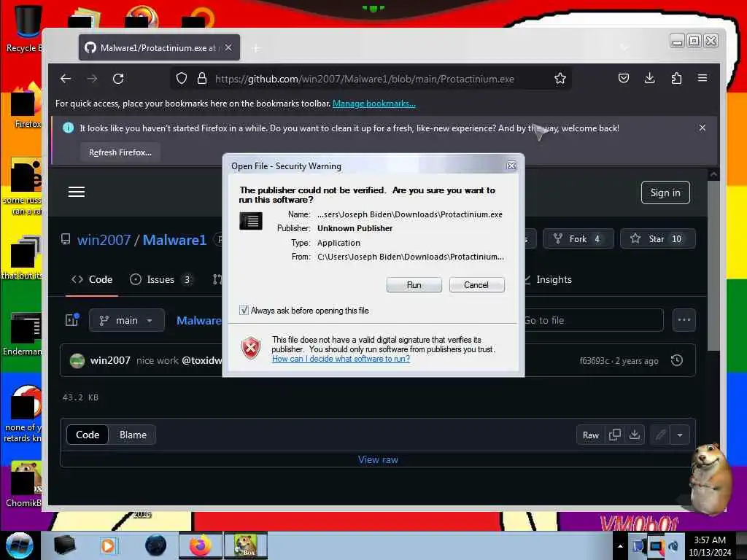
Task: Copy raw file with the copy icon
Action: tap(614, 435)
